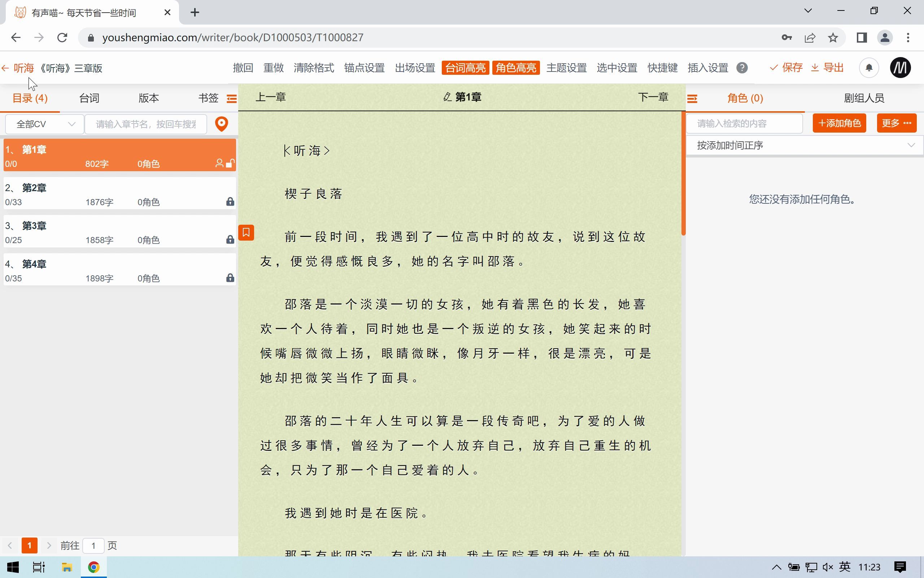
Task: Toggle the browser side panel icon
Action: (862, 38)
